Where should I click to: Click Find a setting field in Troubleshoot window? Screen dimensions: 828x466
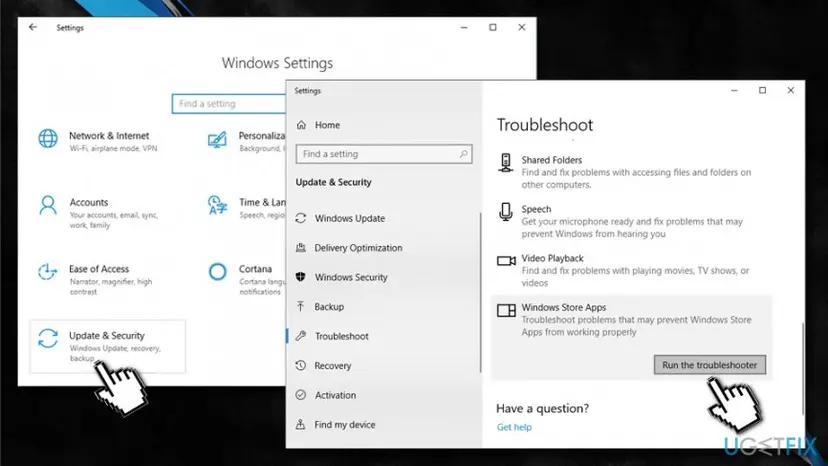(x=384, y=154)
